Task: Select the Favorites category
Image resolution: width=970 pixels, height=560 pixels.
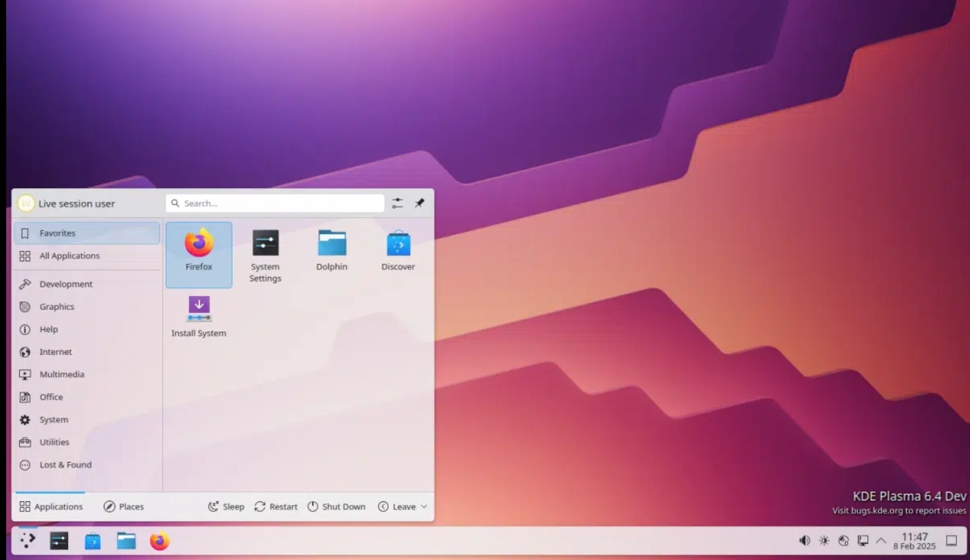Action: (87, 233)
